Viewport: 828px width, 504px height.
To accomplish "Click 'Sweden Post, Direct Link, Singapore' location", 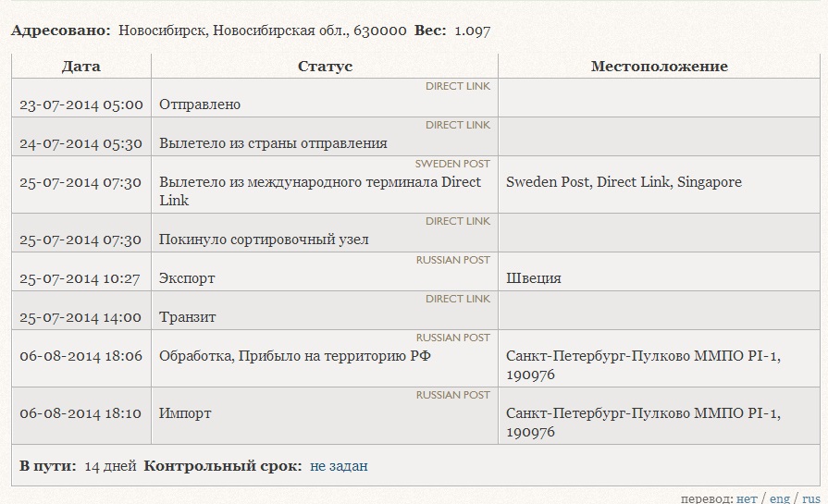I will click(x=624, y=182).
